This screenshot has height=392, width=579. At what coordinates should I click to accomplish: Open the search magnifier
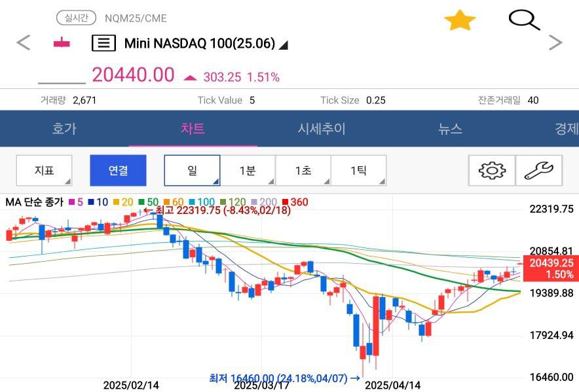tap(524, 20)
